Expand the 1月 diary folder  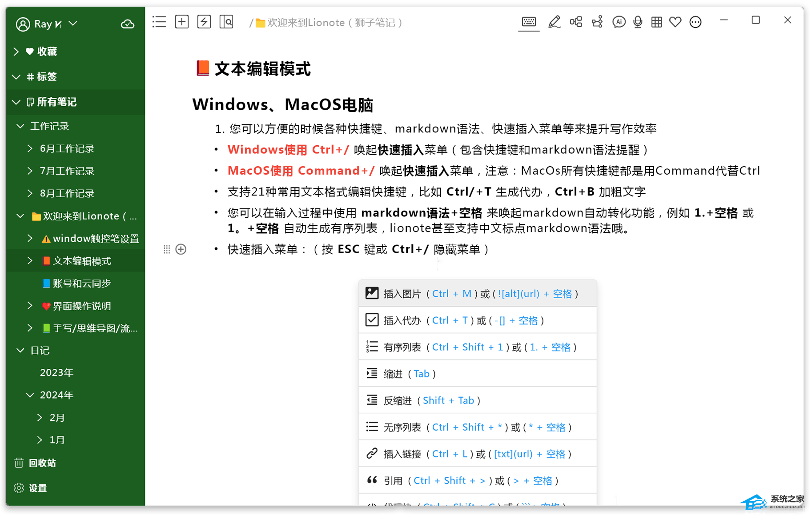40,440
